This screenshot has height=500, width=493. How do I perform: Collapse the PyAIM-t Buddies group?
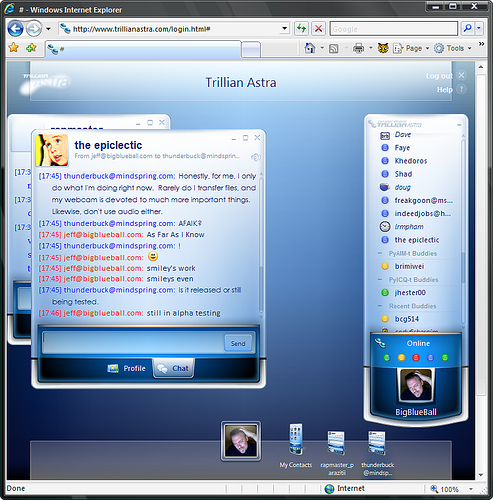coord(380,253)
